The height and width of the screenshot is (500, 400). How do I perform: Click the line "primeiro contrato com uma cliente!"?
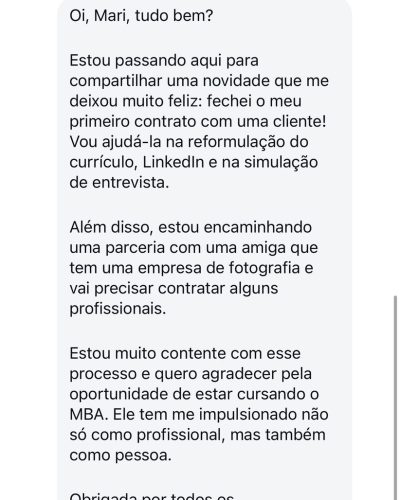pyautogui.click(x=198, y=122)
